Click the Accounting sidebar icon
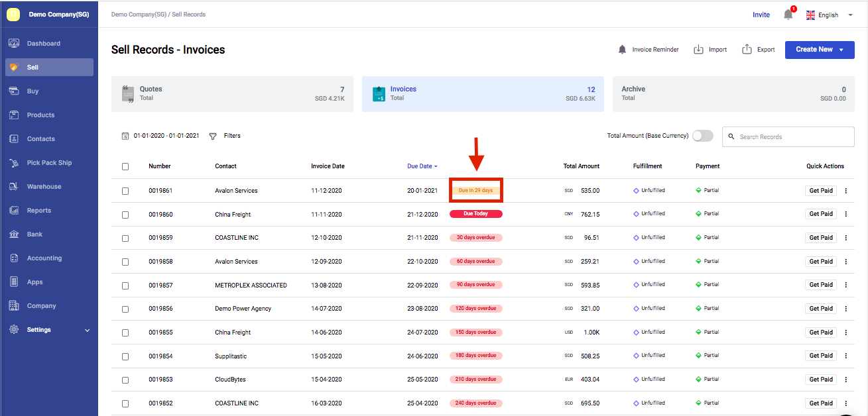This screenshot has width=868, height=416. 14,258
